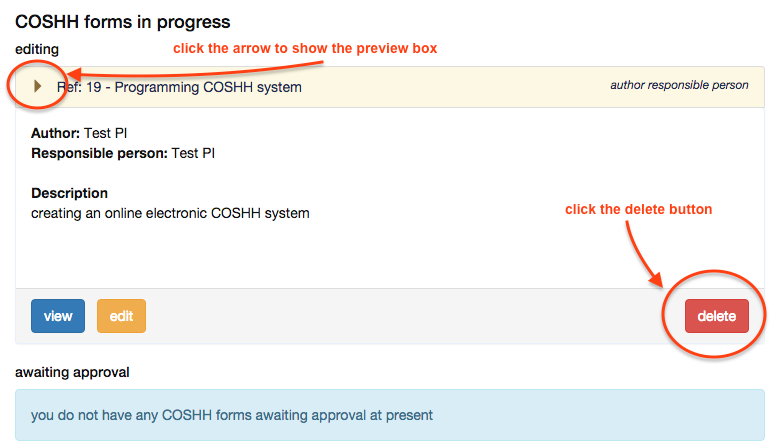775x444 pixels.
Task: Click the red 'click the arrow' annotation text
Action: [x=305, y=48]
